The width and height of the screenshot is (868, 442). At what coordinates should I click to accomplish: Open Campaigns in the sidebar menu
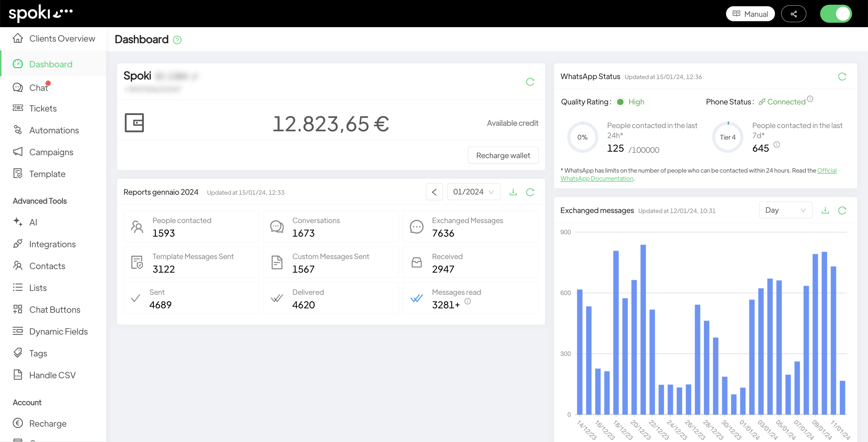51,152
